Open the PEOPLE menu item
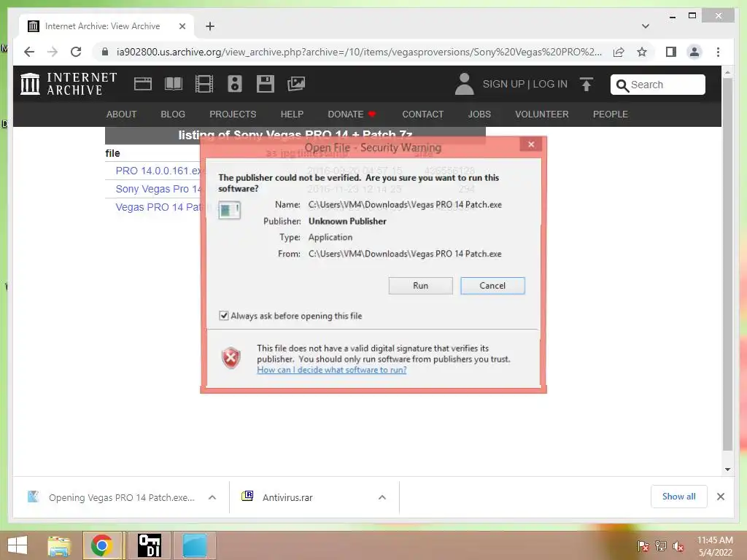 [x=611, y=114]
